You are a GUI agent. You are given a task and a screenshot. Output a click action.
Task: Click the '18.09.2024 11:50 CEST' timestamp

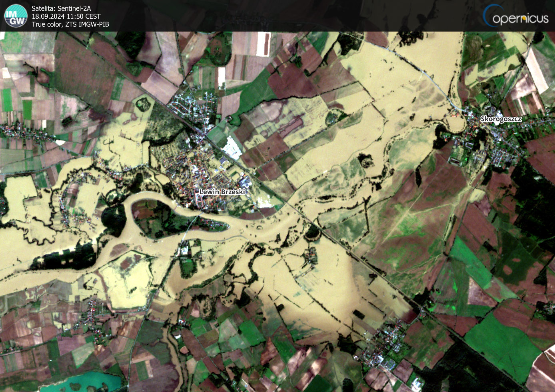click(x=66, y=16)
